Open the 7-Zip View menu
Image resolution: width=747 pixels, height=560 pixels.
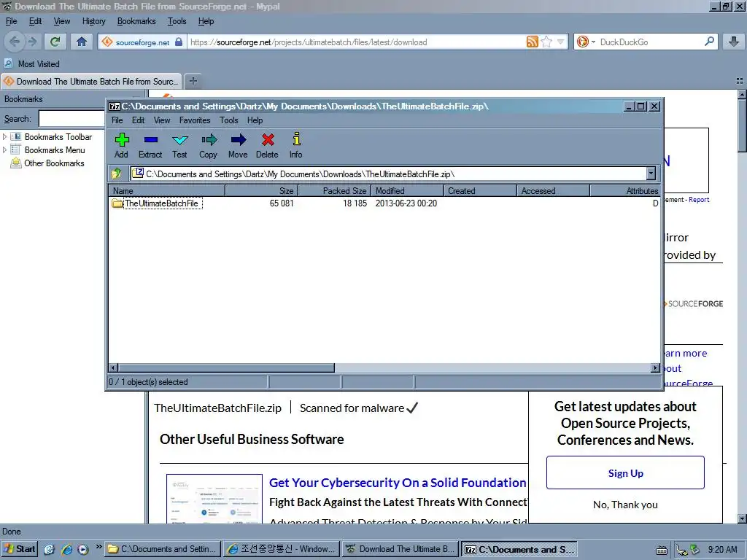pos(162,120)
